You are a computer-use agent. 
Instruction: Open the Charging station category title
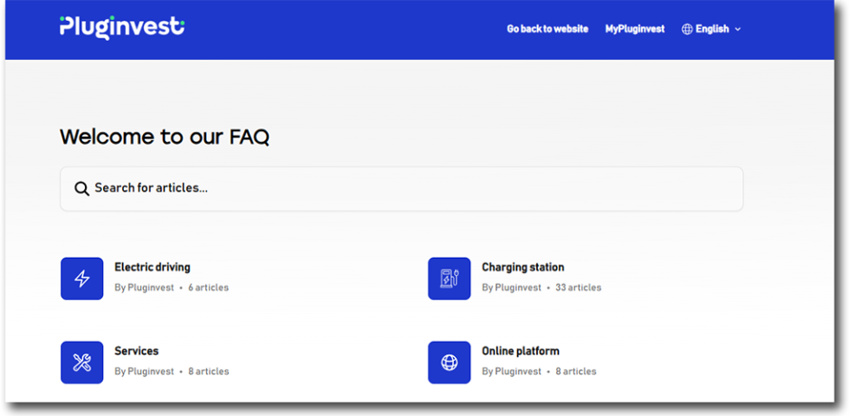(x=524, y=267)
